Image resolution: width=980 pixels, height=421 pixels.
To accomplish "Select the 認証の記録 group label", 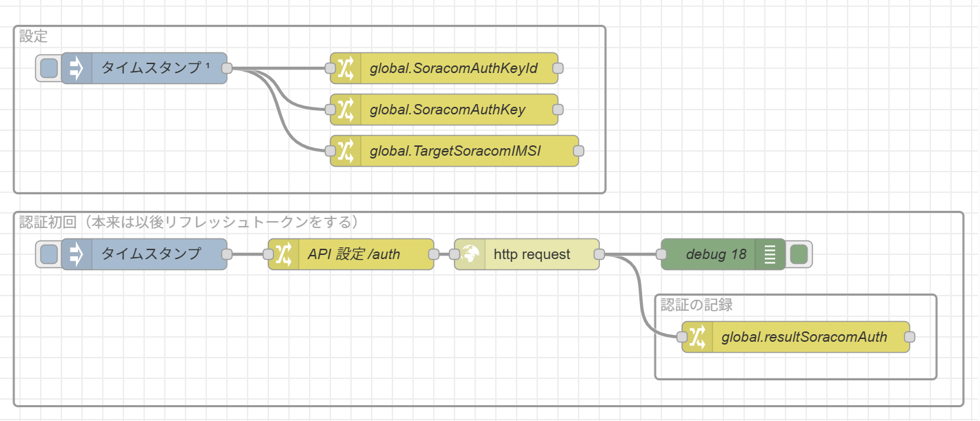I will (697, 305).
